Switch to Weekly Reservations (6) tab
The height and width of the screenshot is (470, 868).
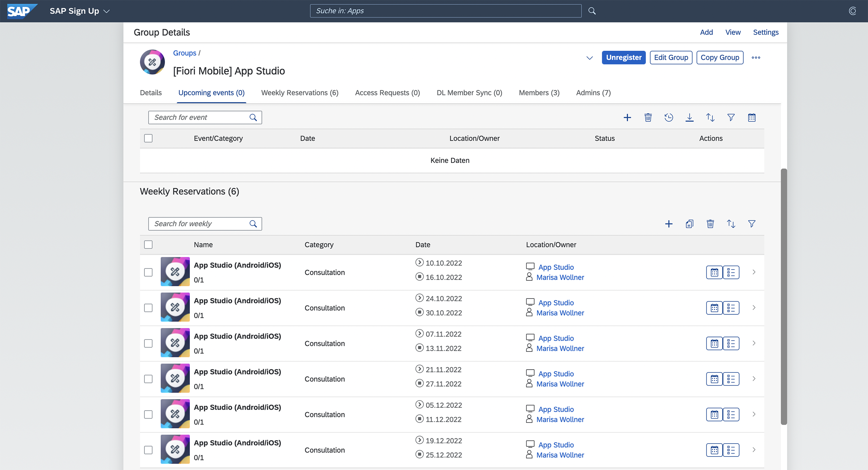(x=300, y=93)
